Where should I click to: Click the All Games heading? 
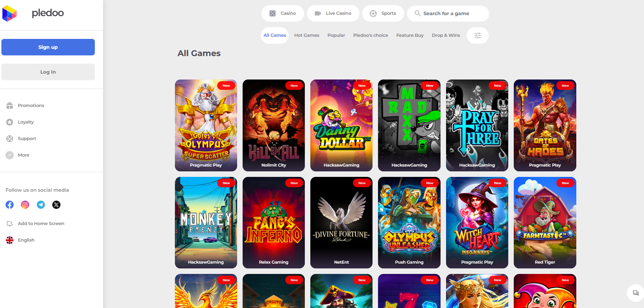pos(199,53)
